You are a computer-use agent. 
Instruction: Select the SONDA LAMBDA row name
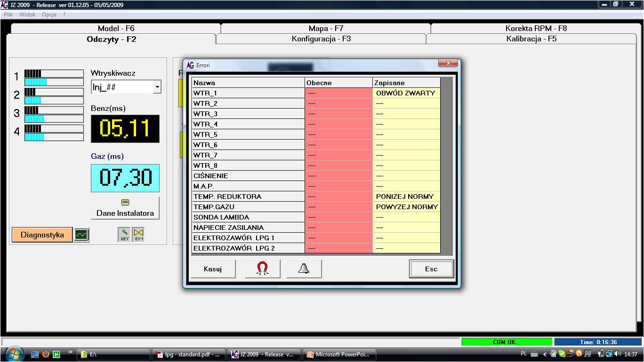[249, 217]
